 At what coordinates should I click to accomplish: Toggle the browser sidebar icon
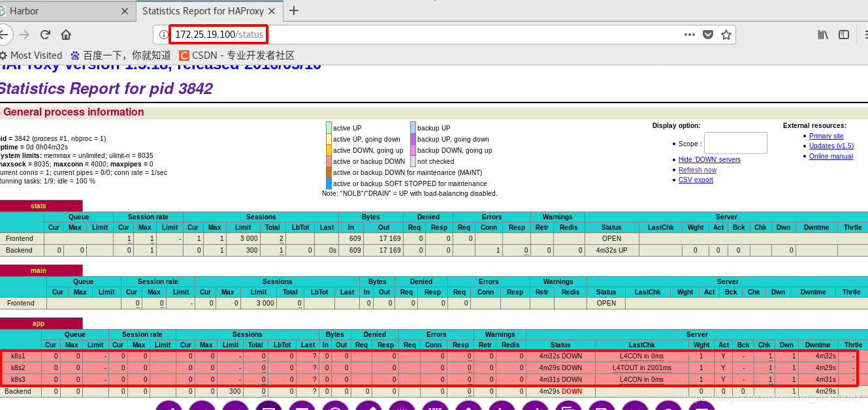pos(844,35)
